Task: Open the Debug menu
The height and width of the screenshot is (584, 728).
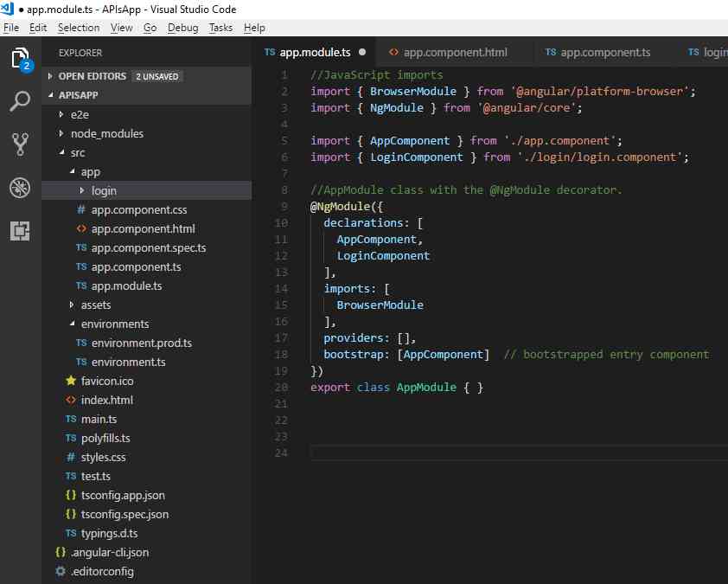Action: [183, 27]
